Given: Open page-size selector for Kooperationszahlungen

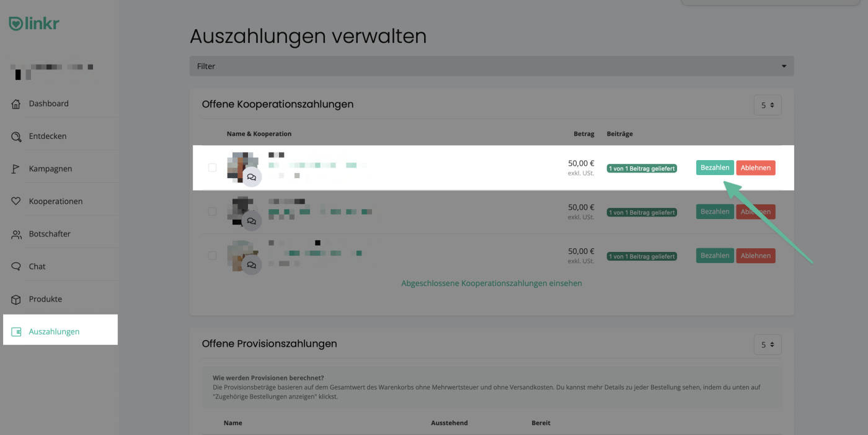Looking at the screenshot, I should click(x=768, y=105).
